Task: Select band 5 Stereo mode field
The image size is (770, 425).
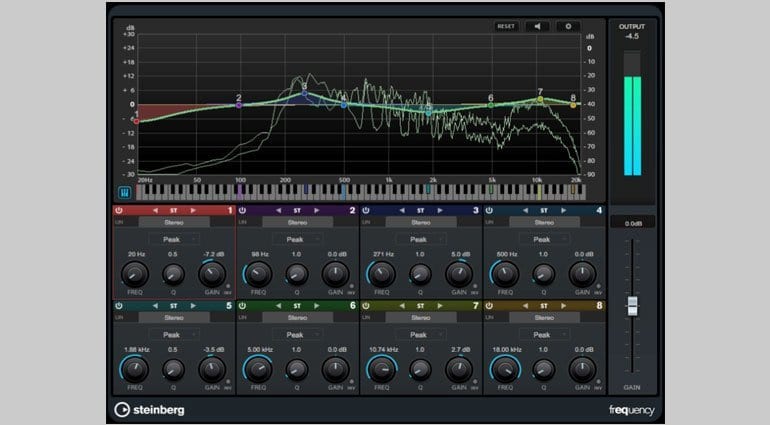Action: [x=174, y=318]
